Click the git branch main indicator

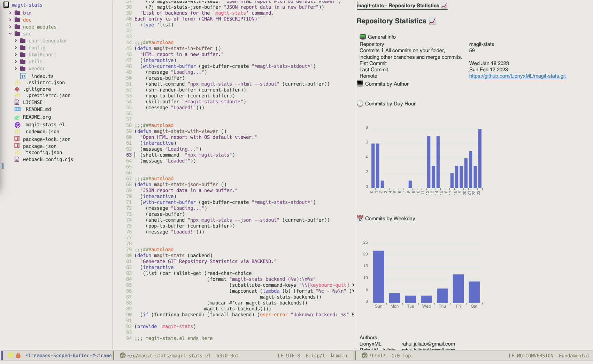[x=339, y=356]
